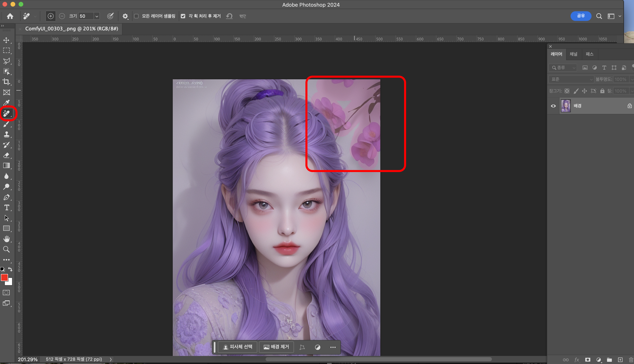Enable 모든 레이어 샘플링 checkbox
This screenshot has height=364, width=634.
(136, 16)
